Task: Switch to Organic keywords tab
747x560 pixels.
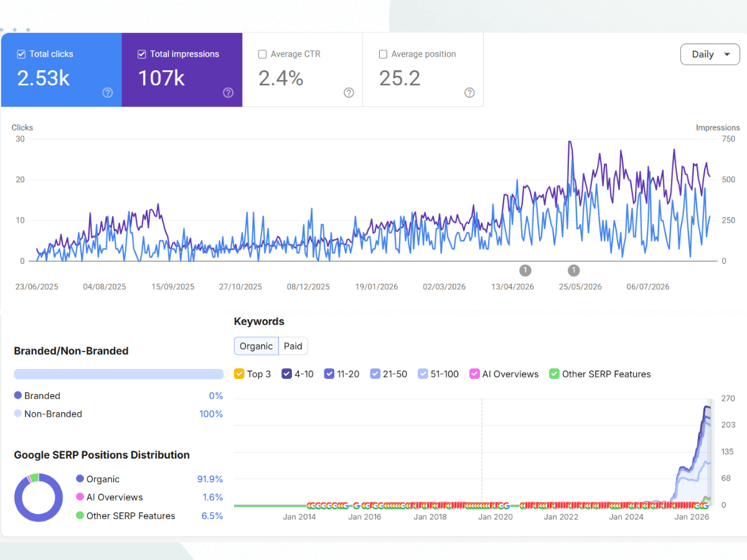Action: [256, 347]
